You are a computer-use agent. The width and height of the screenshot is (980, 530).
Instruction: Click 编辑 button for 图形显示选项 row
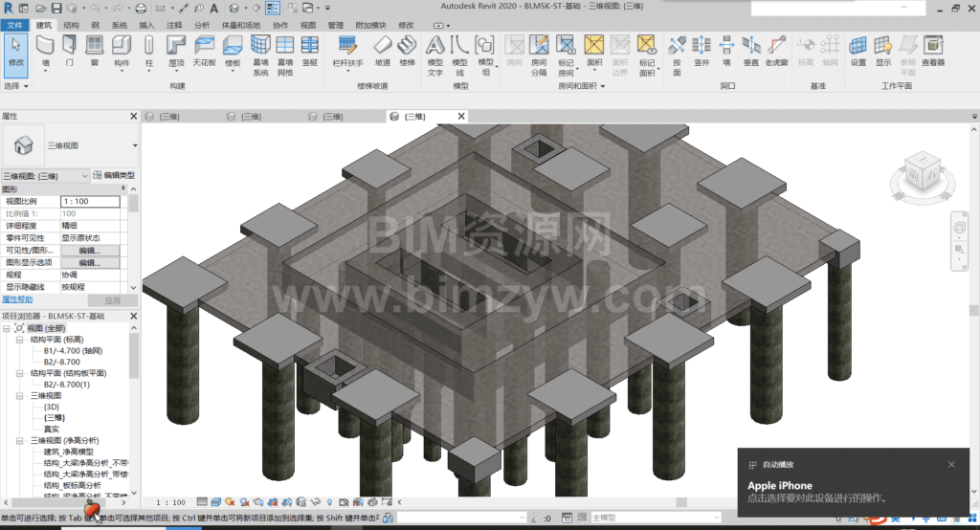coord(90,263)
